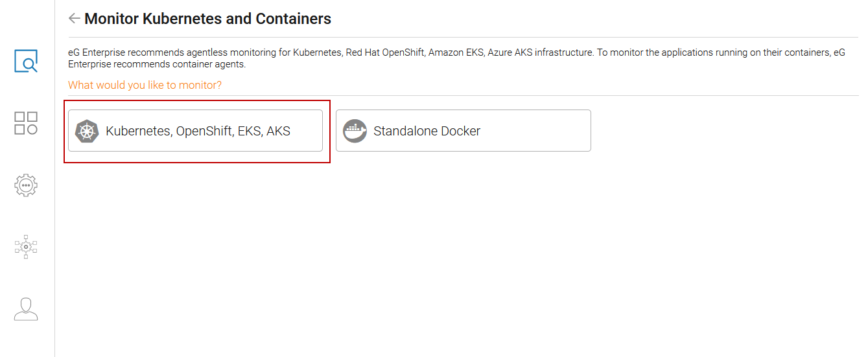
Task: Click 'What would you like to monitor?' prompt
Action: 145,85
